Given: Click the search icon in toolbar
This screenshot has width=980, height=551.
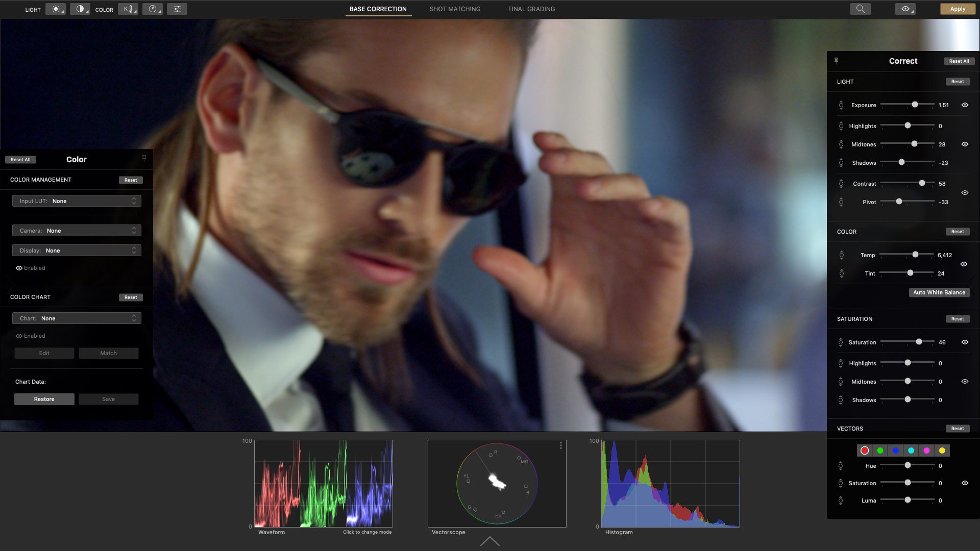Looking at the screenshot, I should coord(860,9).
